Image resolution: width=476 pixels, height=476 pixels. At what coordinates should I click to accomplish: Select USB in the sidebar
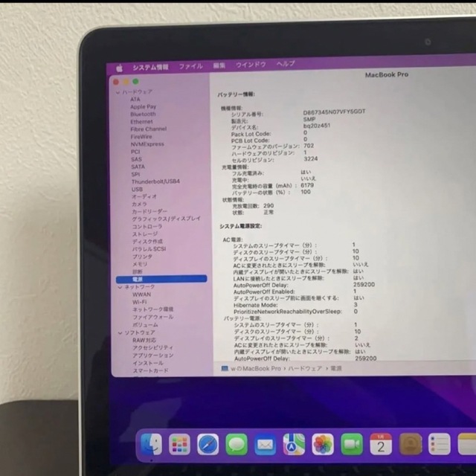click(x=137, y=189)
